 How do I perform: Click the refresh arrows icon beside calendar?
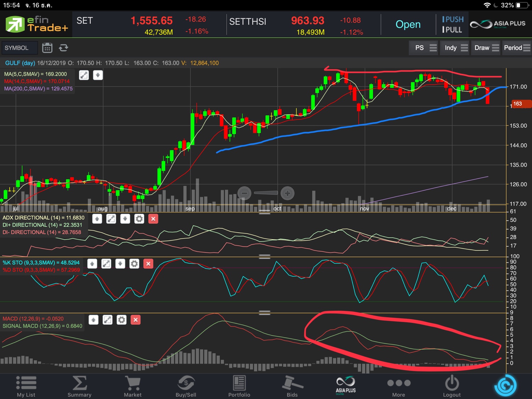(63, 48)
